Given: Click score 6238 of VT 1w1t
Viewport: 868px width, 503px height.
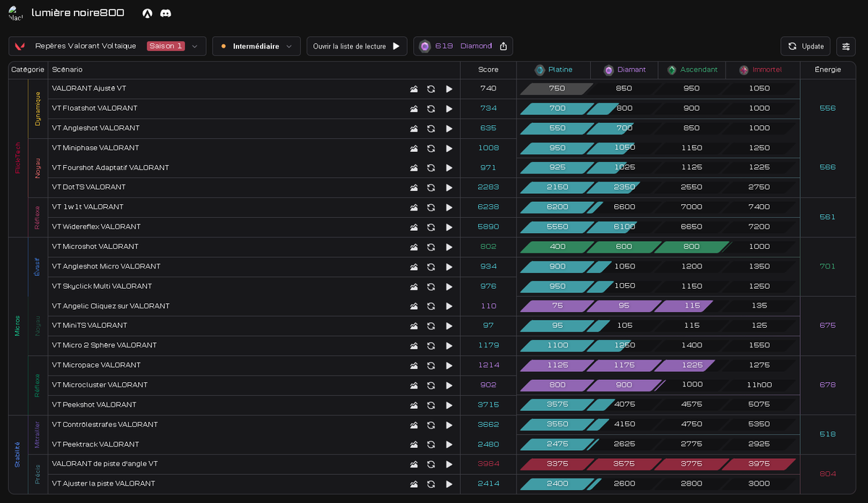Looking at the screenshot, I should coord(488,207).
